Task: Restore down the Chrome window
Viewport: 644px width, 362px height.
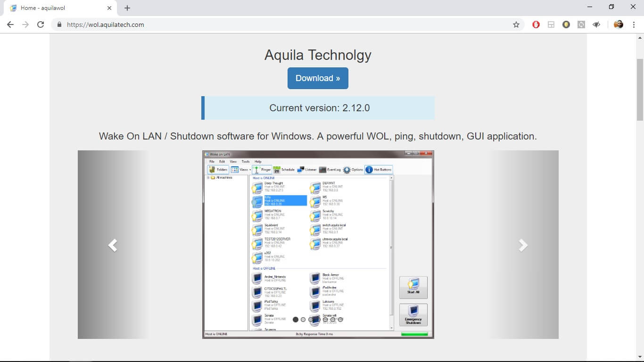Action: 611,7
